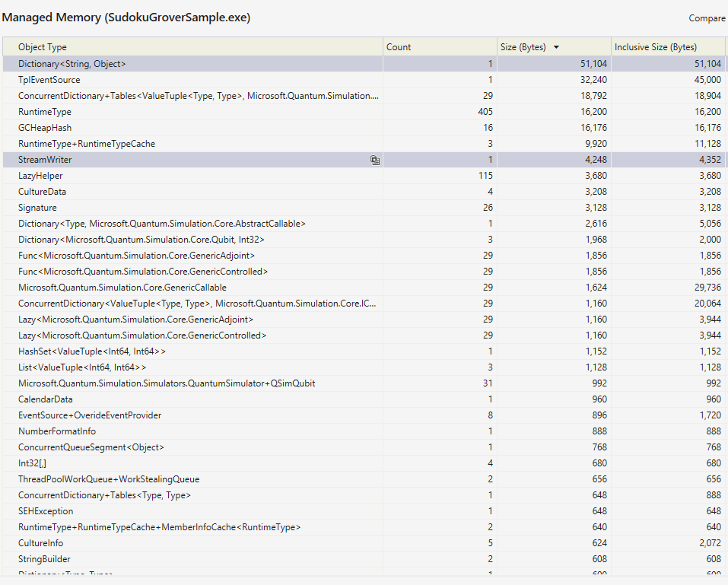Select the ThreadPoolWorkQueue+WorkStealingQueue row

[x=364, y=479]
